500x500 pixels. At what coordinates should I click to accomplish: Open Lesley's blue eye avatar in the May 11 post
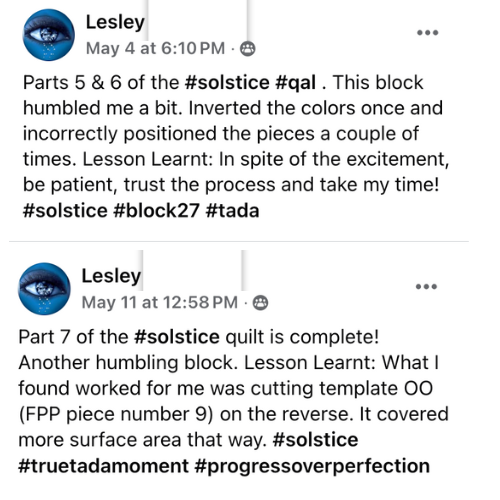44,289
